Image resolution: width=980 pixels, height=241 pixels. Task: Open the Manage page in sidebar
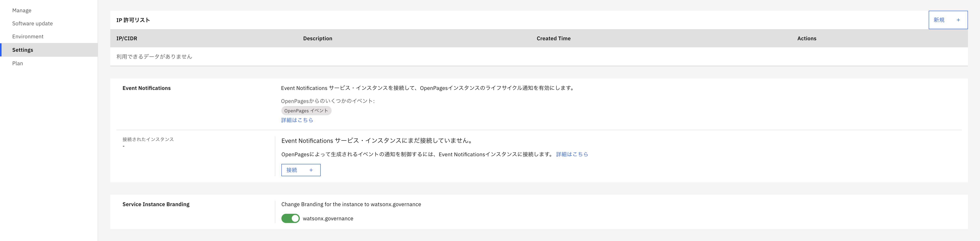point(22,11)
